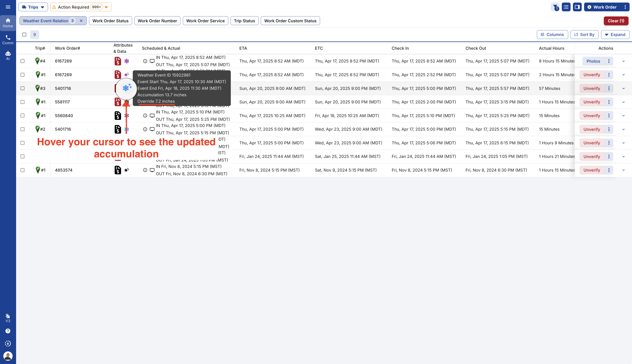
Task: Check the row for work order 5401716 trip #3
Action: point(22,88)
